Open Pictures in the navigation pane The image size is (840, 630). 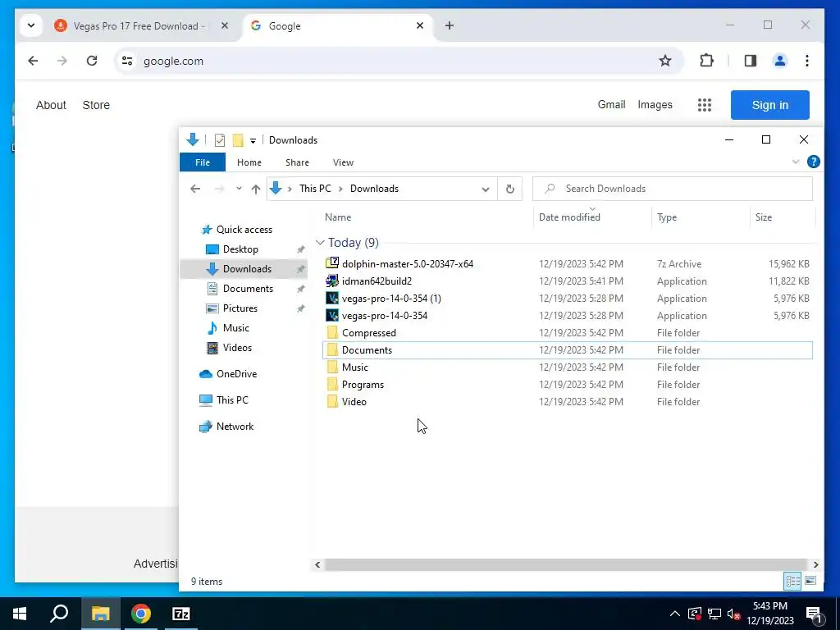coord(240,308)
